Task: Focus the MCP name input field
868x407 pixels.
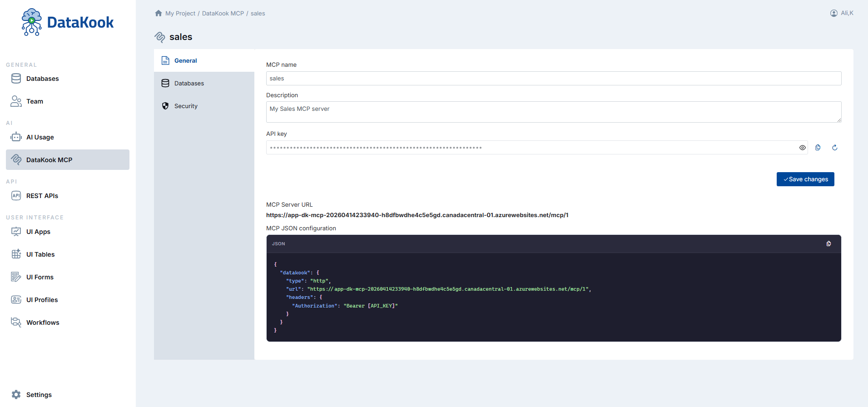Action: click(x=554, y=78)
